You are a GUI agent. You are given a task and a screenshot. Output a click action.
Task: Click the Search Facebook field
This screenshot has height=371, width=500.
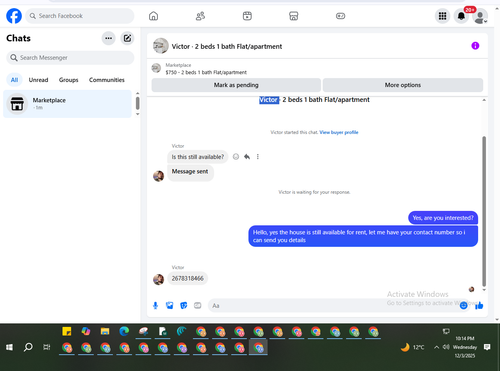click(x=80, y=16)
